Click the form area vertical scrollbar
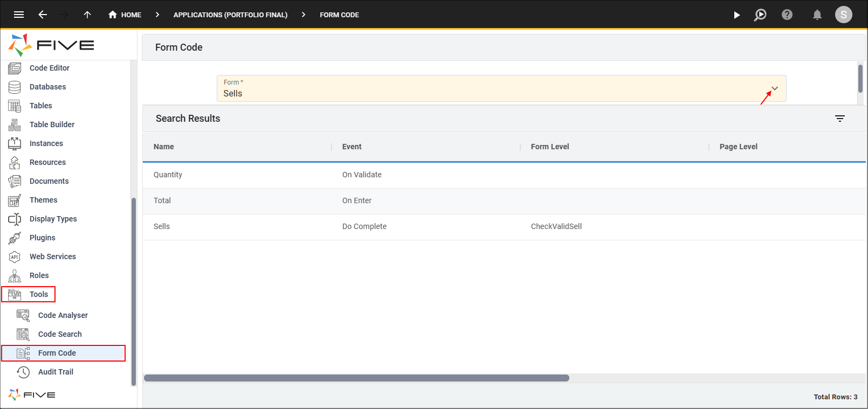This screenshot has height=409, width=868. pyautogui.click(x=860, y=79)
